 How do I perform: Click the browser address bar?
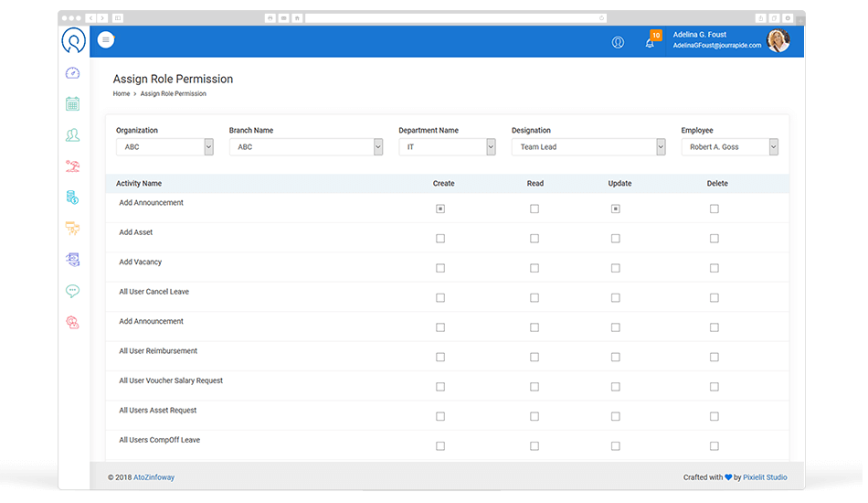pos(456,18)
